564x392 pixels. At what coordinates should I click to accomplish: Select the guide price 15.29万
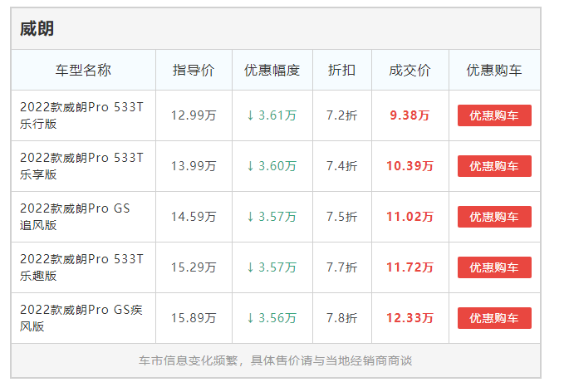click(x=194, y=267)
